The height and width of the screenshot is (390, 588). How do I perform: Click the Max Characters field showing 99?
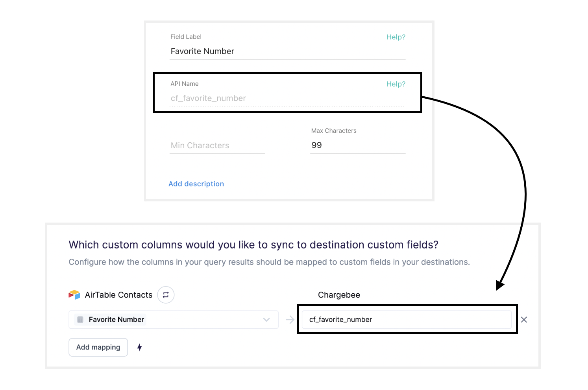point(358,145)
